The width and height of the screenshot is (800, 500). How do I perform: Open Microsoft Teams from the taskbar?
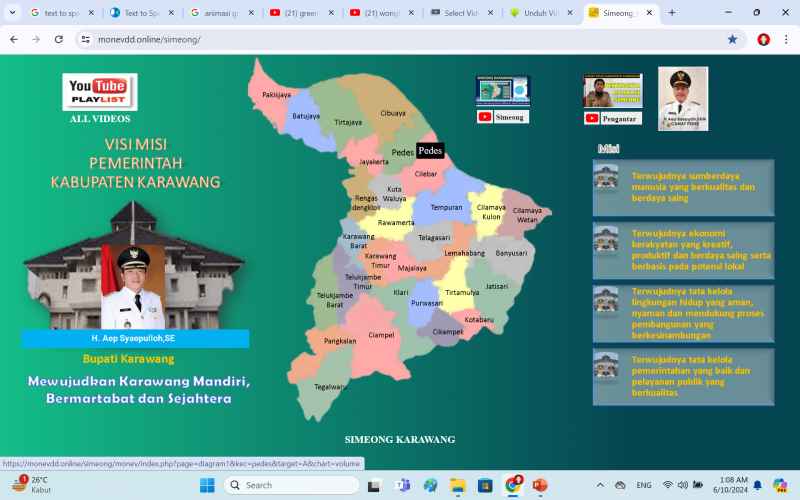click(403, 485)
